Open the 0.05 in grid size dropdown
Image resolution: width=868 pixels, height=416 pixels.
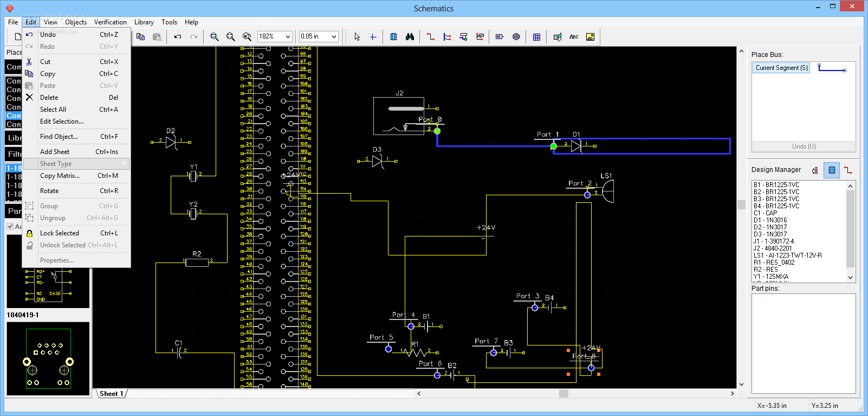[334, 36]
